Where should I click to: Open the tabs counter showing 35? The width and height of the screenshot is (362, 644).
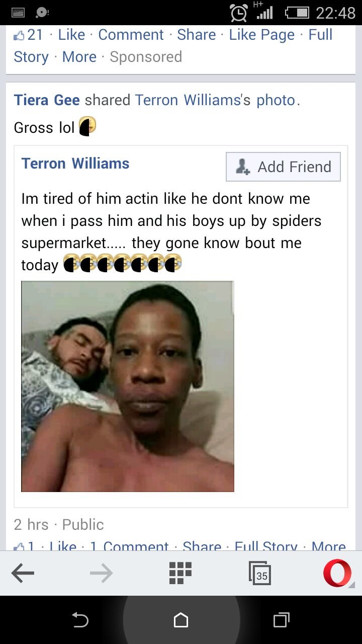click(x=260, y=574)
